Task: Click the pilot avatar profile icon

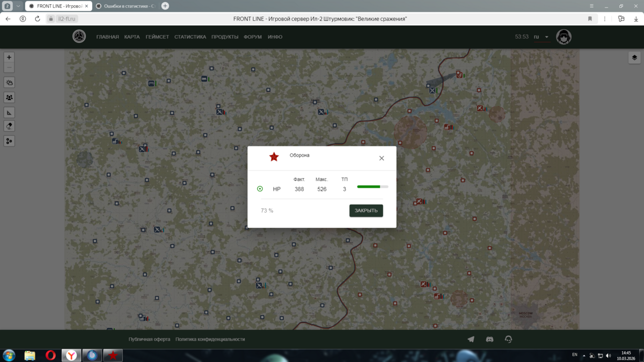Action: click(563, 37)
